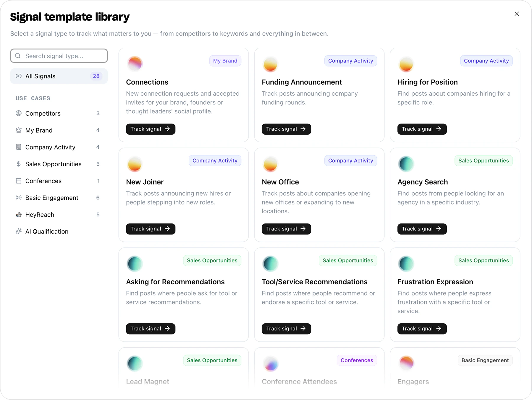Click the crown icon next to My Brand
Screen dimensions: 532x400
point(19,130)
